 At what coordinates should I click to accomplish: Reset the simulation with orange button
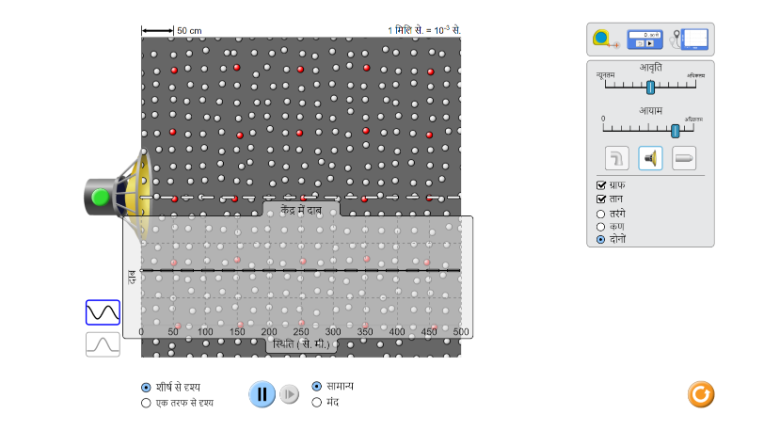click(701, 394)
